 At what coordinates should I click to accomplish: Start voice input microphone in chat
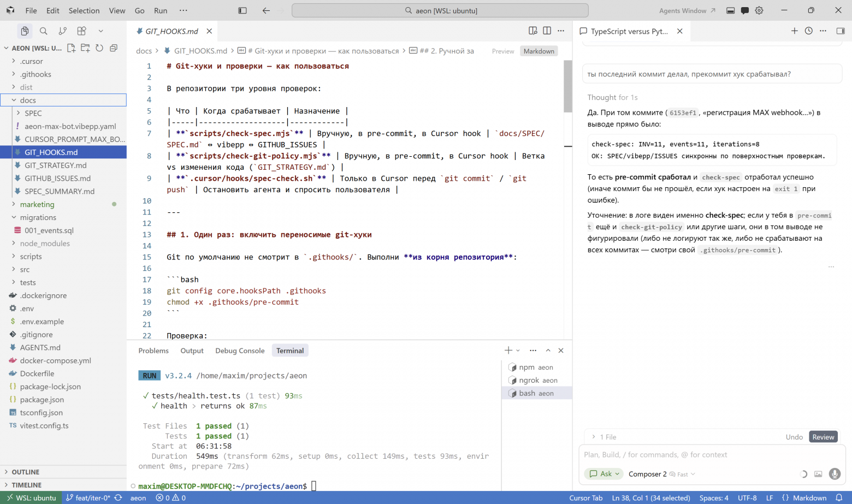tap(835, 474)
